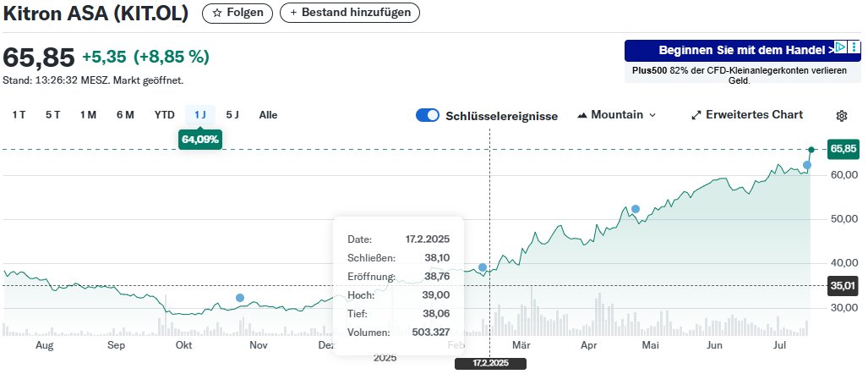This screenshot has width=868, height=374.
Task: Click the key event dot near November
Action: pos(240,298)
